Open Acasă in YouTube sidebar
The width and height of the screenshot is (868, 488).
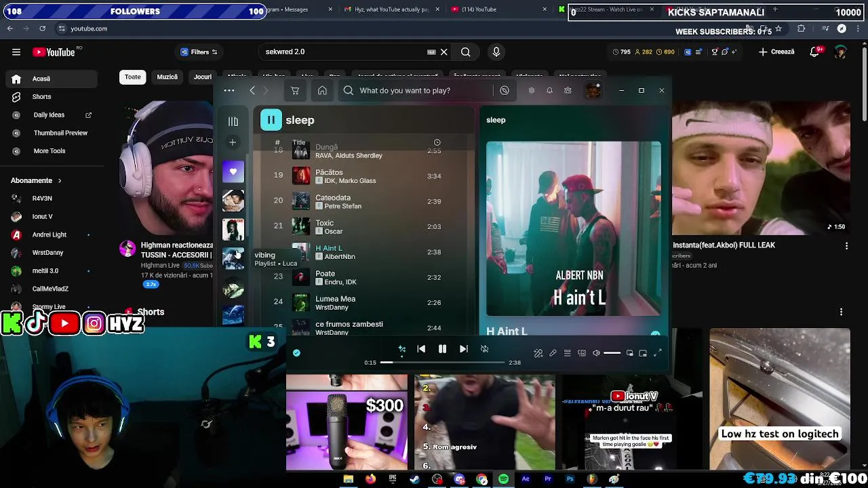pyautogui.click(x=50, y=79)
